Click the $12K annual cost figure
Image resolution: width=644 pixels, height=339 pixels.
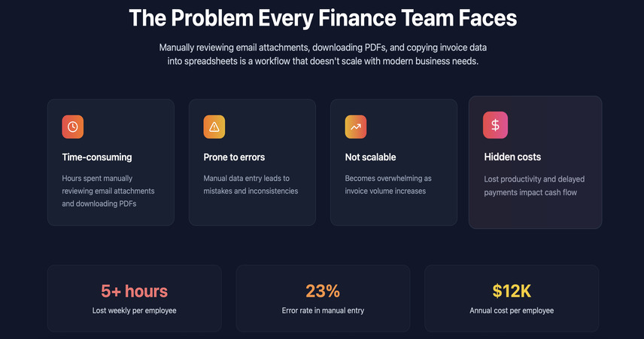click(512, 292)
